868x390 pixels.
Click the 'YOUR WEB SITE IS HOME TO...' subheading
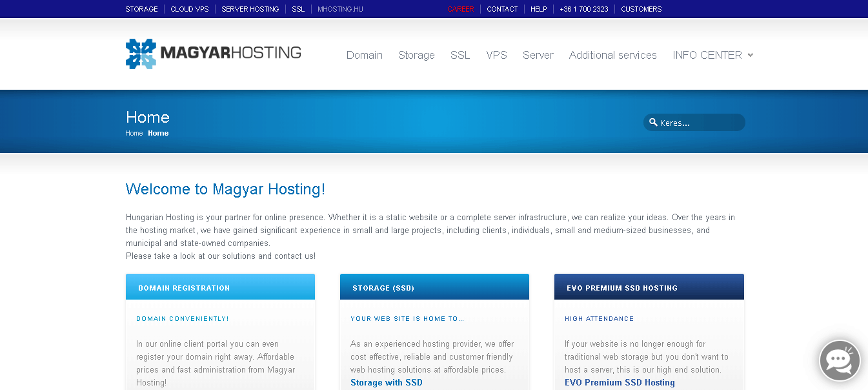[x=407, y=318]
